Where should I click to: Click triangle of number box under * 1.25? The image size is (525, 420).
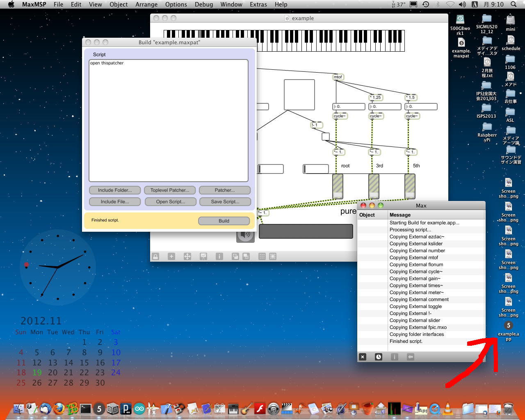(x=371, y=107)
